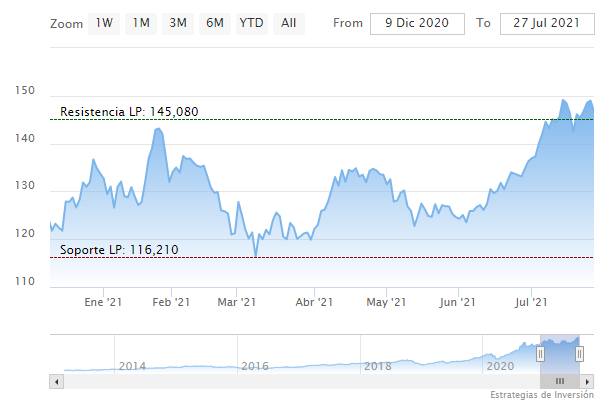Click the 2014 marker in navigator
This screenshot has width=607, height=410.
(132, 366)
